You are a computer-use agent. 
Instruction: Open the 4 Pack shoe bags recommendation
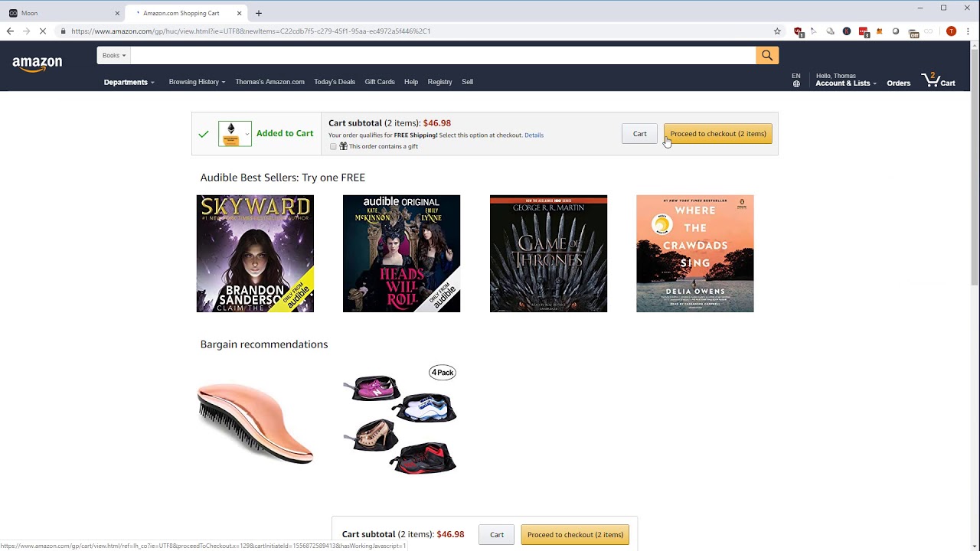(x=400, y=421)
